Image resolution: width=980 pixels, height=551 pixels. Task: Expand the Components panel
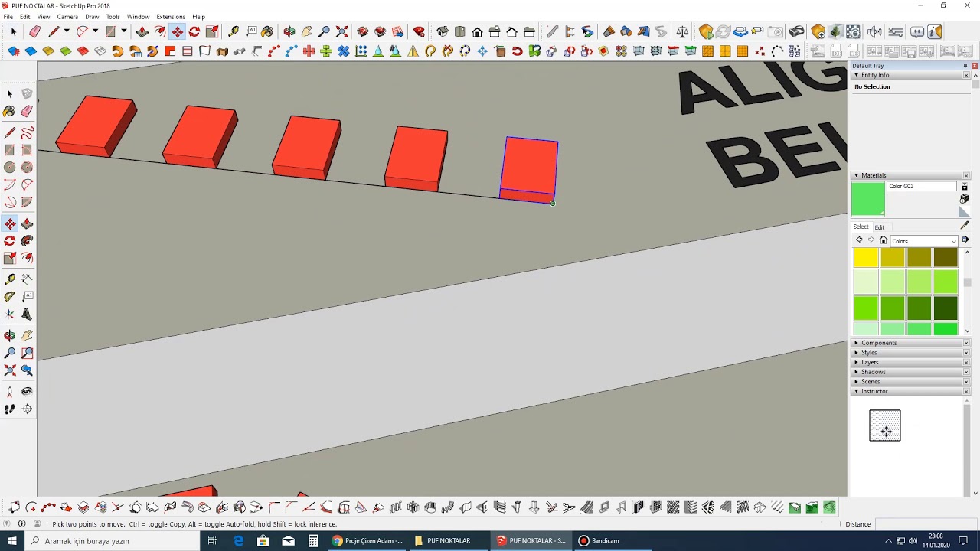857,343
